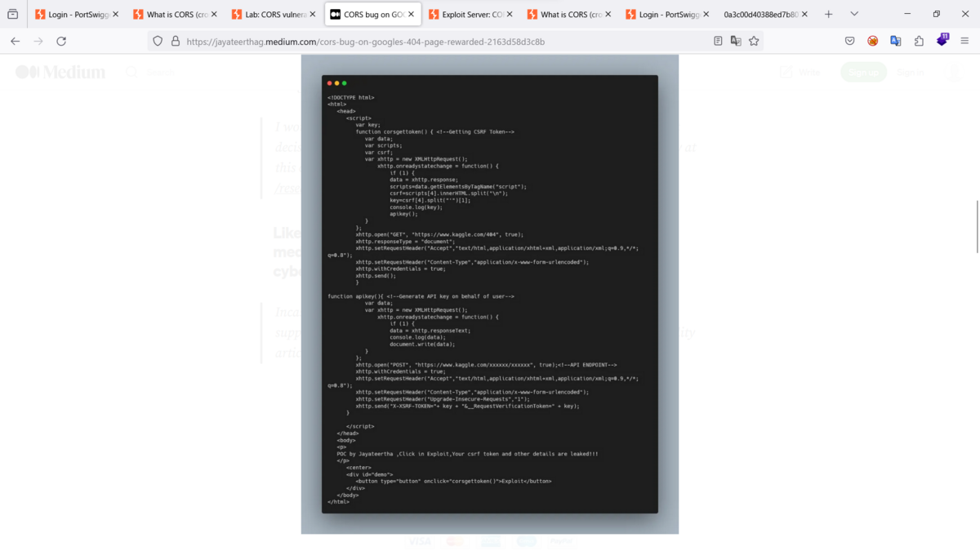Bookmark this page with the star
980x551 pixels.
coord(754,41)
